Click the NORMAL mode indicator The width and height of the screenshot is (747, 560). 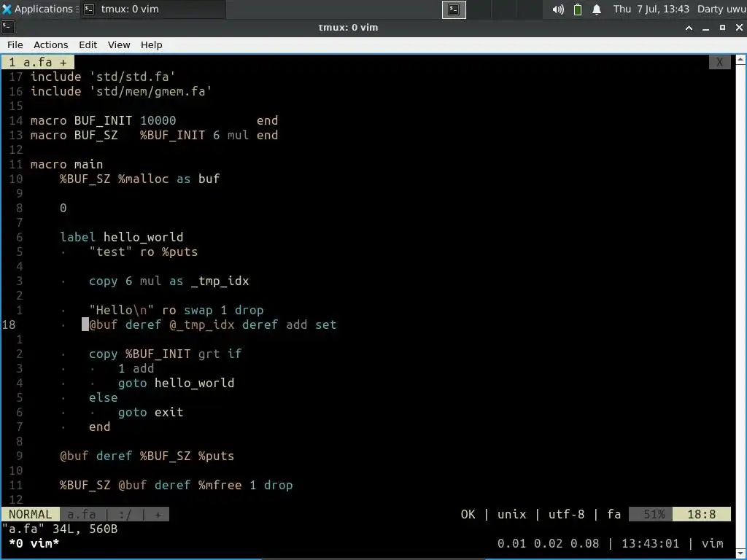click(30, 514)
